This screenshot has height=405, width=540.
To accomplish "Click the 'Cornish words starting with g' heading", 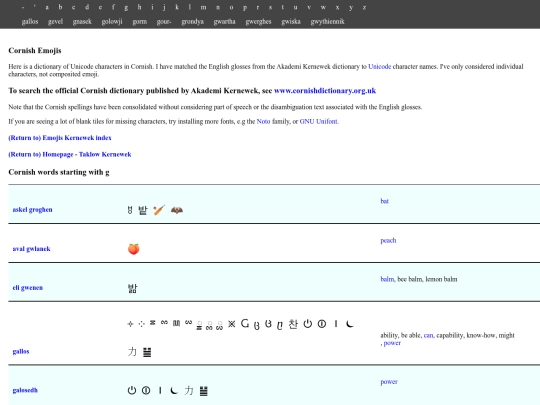I will 59,172.
